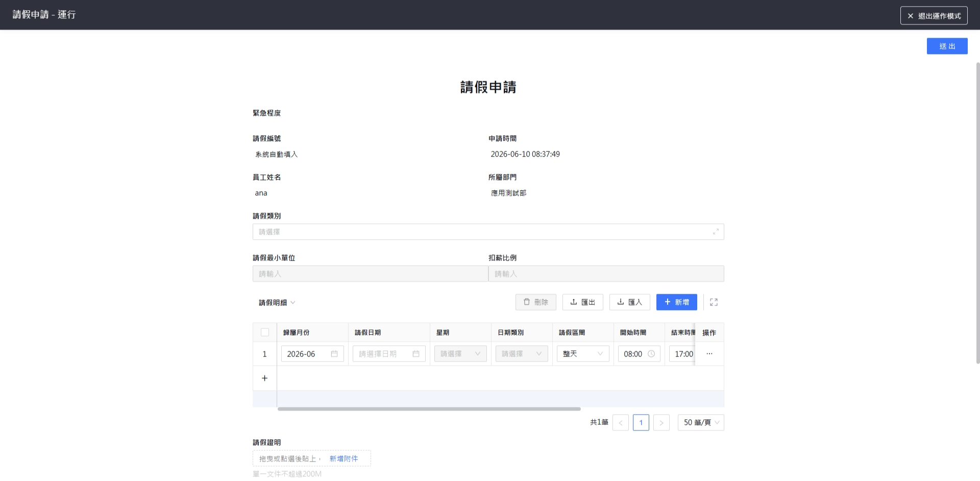
Task: Expand the 請假明細 section chevron
Action: tap(292, 302)
